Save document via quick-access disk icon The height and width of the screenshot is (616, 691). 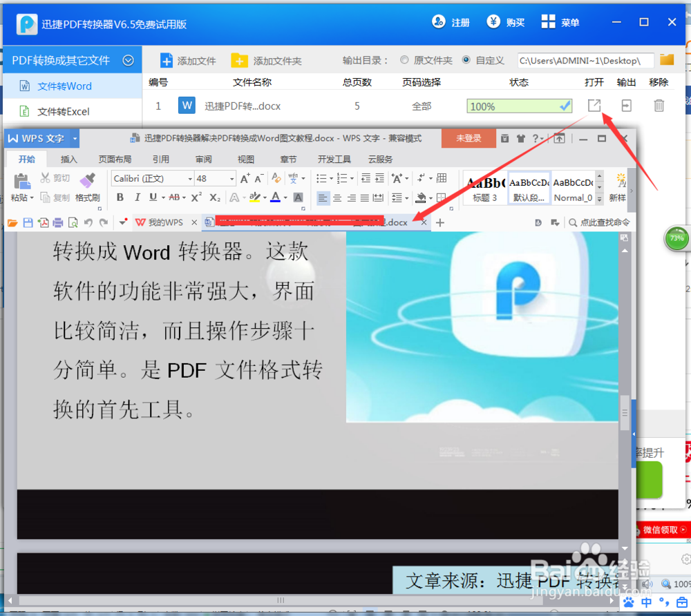click(28, 223)
